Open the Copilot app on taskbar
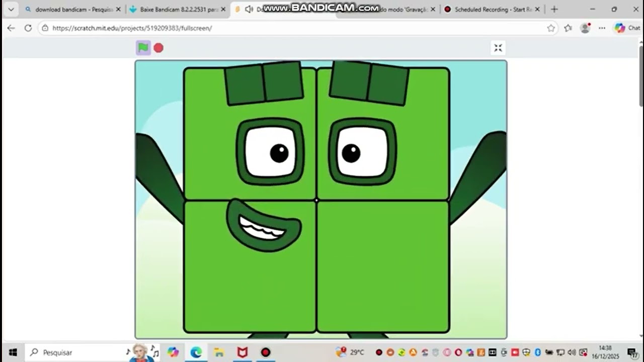The width and height of the screenshot is (644, 362). pyautogui.click(x=173, y=352)
